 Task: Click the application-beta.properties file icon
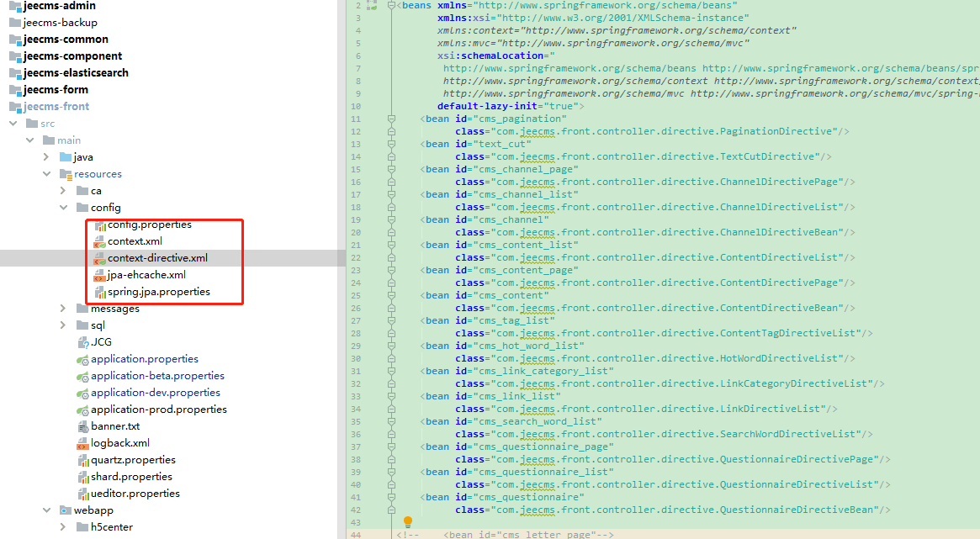[x=82, y=376]
